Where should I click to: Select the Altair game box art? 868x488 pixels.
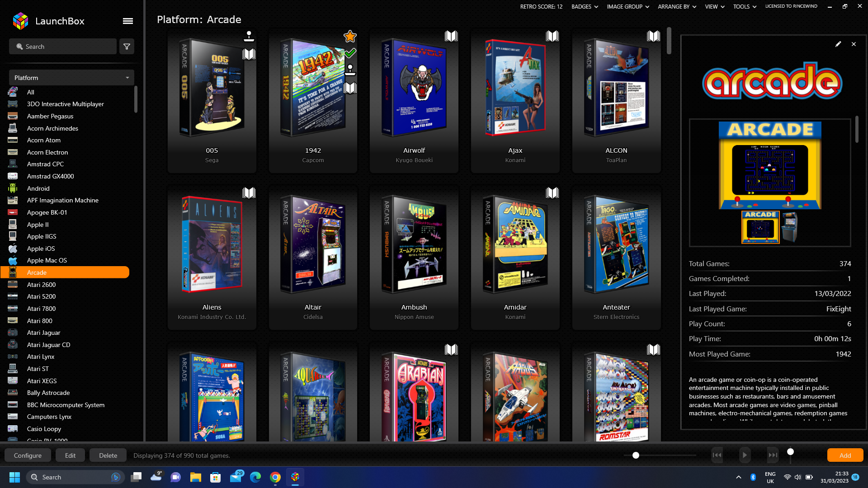(313, 244)
